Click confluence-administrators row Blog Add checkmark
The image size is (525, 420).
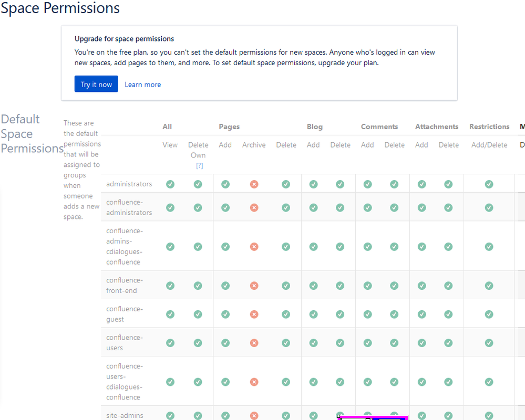tap(313, 208)
